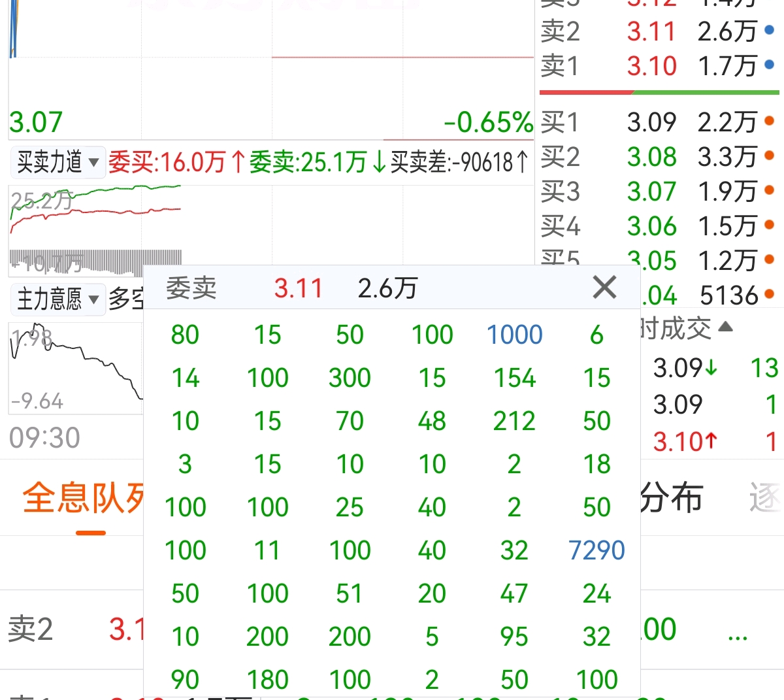Viewport: 784px width, 700px height.
Task: Click the blue 7290 order in queue
Action: 596,550
